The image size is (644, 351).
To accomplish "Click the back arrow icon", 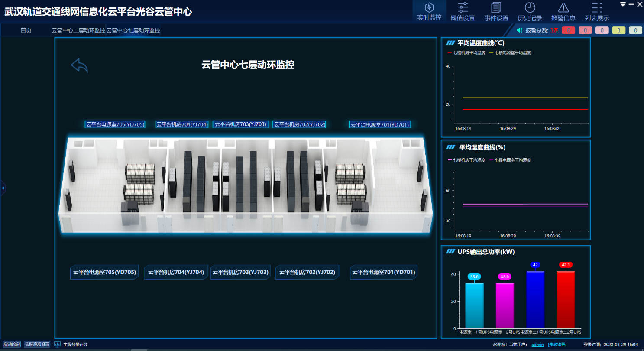I will 80,65.
